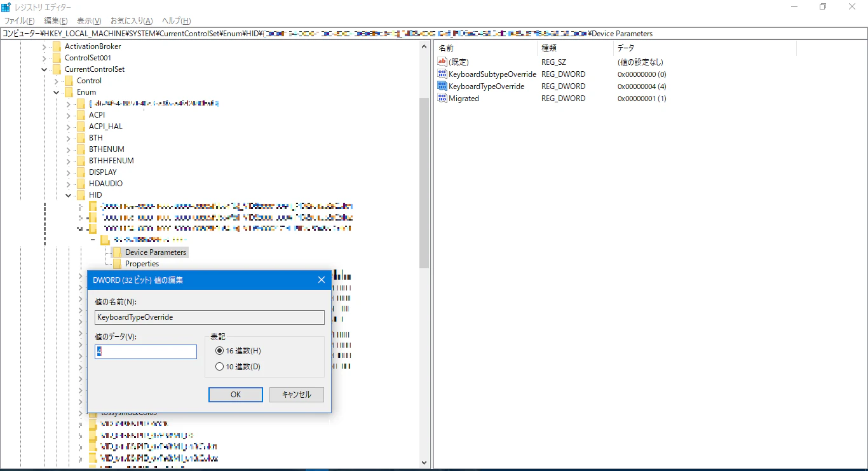Select the KeyboardSubtypeOverride value name
868x471 pixels.
click(x=492, y=74)
